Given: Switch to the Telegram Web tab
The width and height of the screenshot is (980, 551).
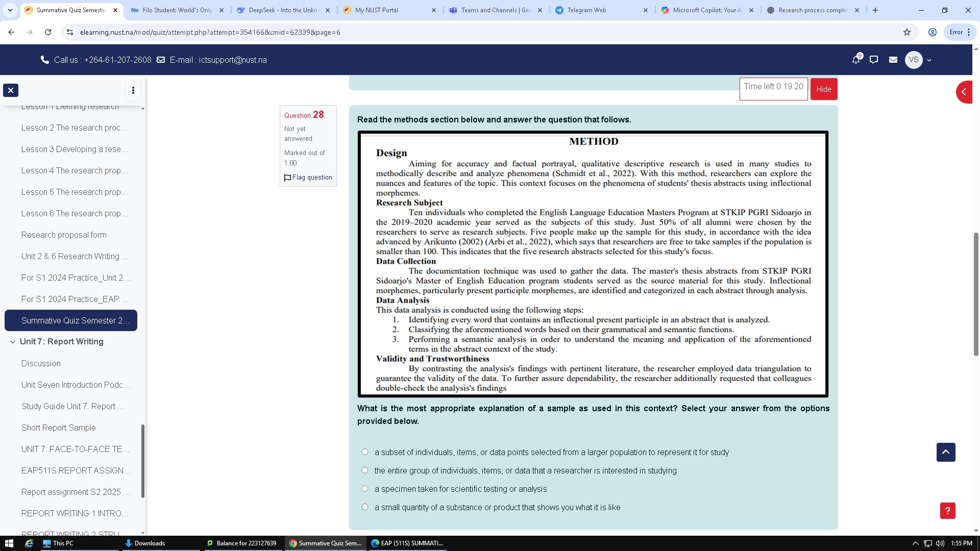Looking at the screenshot, I should pyautogui.click(x=586, y=10).
